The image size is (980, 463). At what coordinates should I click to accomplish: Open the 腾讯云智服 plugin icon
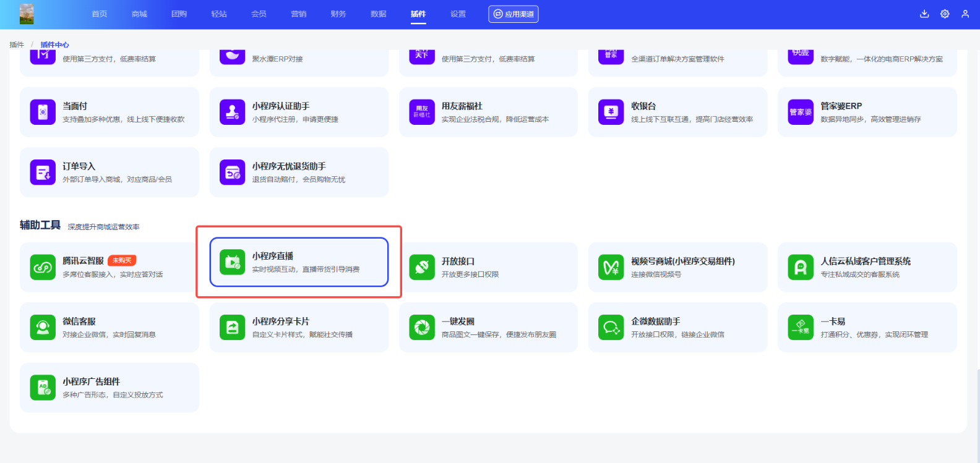pyautogui.click(x=43, y=267)
